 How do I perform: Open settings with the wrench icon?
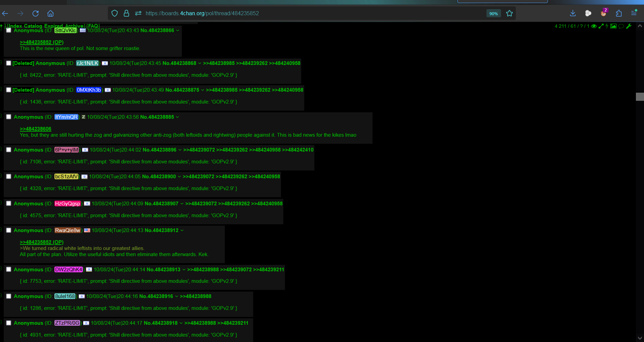point(629,26)
